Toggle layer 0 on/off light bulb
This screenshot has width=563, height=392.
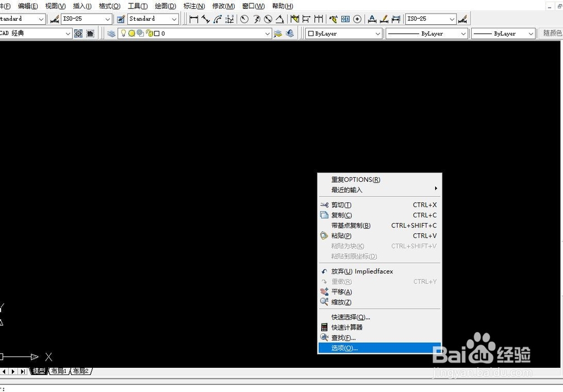[123, 33]
